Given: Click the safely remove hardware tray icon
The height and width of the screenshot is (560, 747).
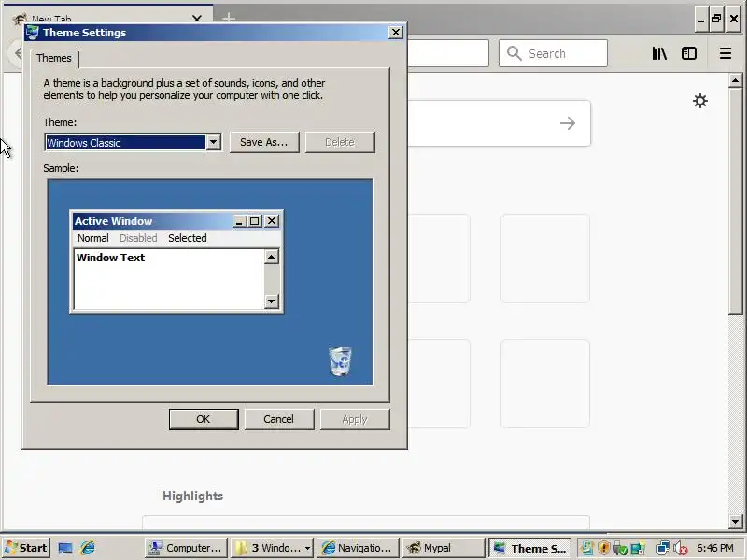Looking at the screenshot, I should (x=621, y=549).
